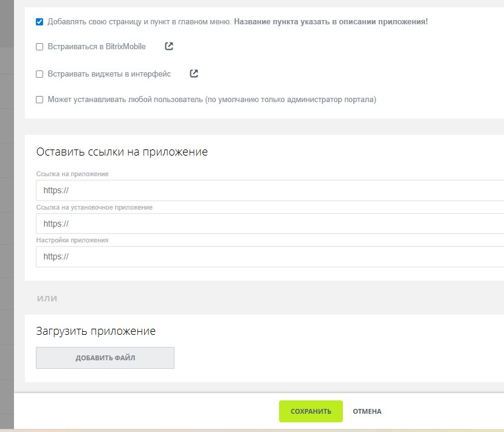Toggle the widget embedding setting off and on
This screenshot has width=504, height=432.
coord(39,74)
